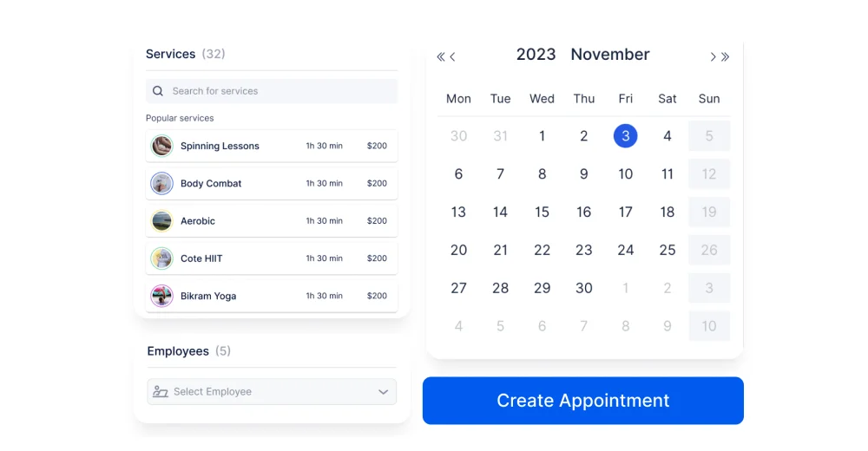Go to previous year with double-left arrows
Image resolution: width=868 pixels, height=451 pixels.
[441, 56]
